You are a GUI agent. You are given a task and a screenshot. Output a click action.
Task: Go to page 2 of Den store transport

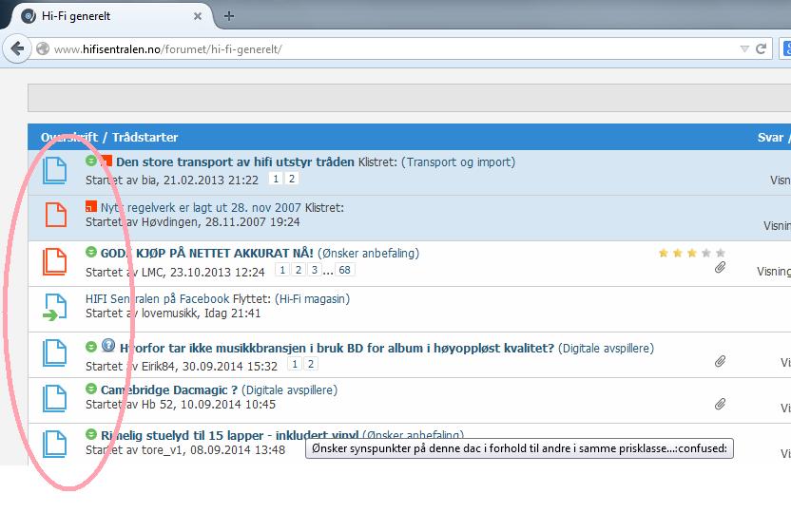292,179
